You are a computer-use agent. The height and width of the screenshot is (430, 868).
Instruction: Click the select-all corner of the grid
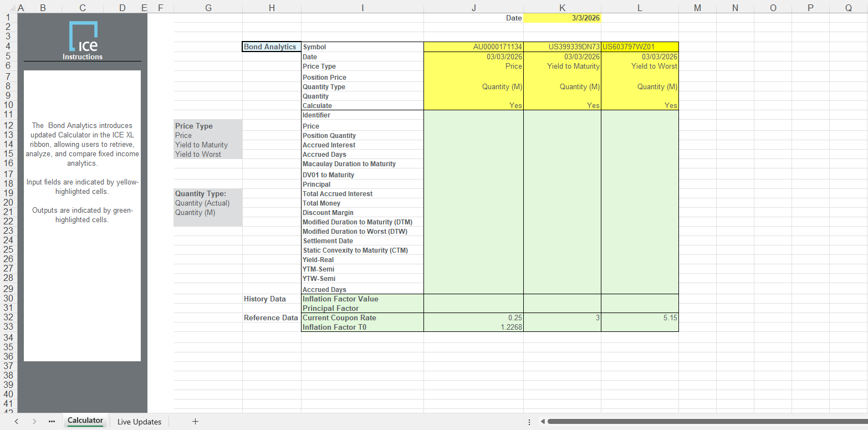coord(8,8)
